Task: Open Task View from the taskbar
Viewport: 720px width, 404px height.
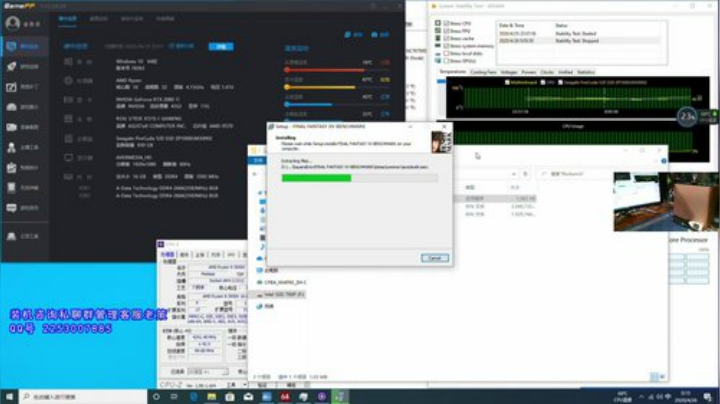Action: click(x=174, y=396)
